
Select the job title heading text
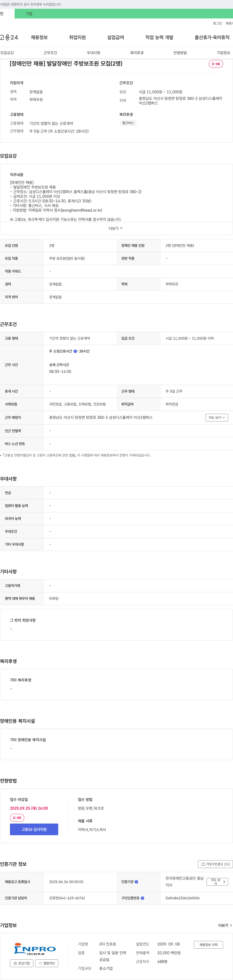(66, 64)
